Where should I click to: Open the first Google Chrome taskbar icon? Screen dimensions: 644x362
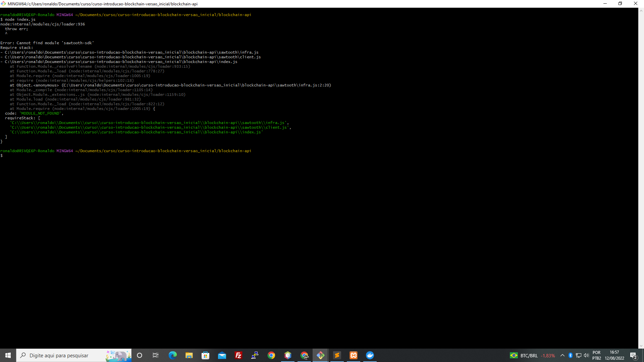271,355
